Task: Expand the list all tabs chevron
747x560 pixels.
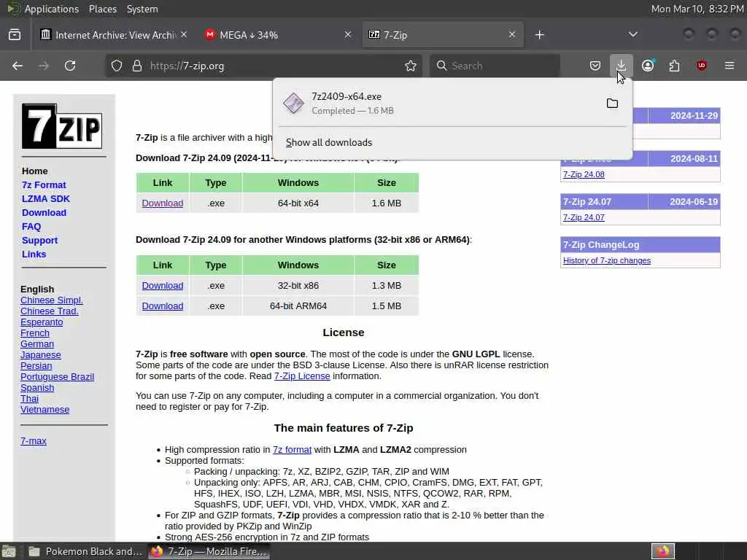Action: click(632, 35)
